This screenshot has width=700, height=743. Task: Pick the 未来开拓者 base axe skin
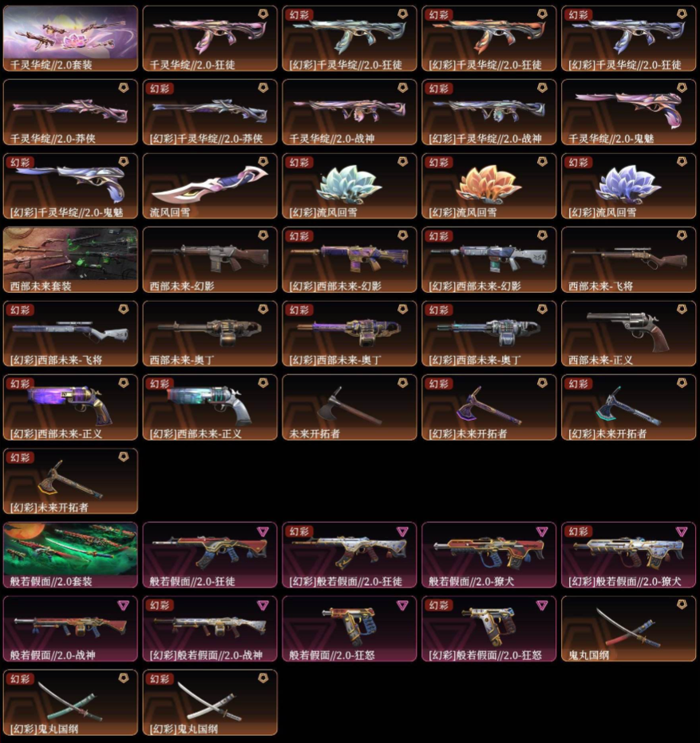[350, 408]
